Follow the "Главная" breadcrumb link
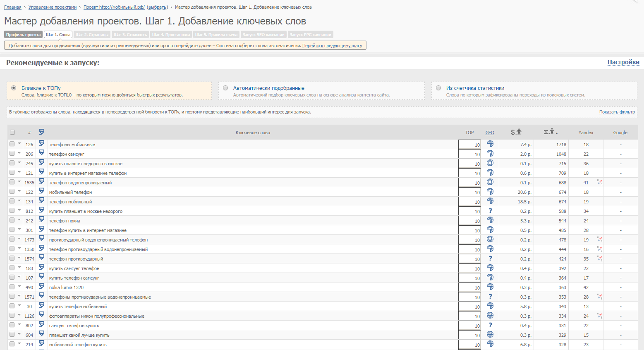The height and width of the screenshot is (350, 644). (13, 7)
